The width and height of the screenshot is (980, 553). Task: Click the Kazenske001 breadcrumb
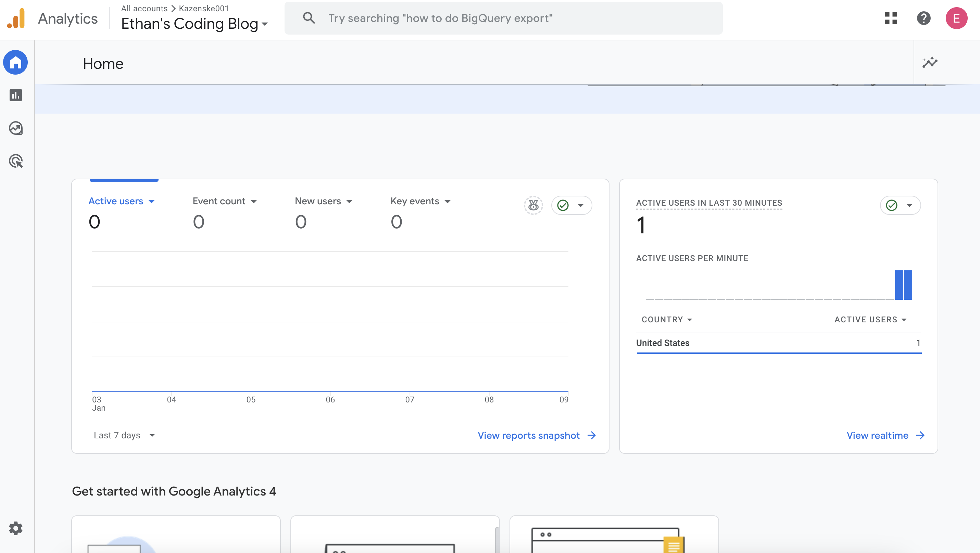[x=204, y=8]
